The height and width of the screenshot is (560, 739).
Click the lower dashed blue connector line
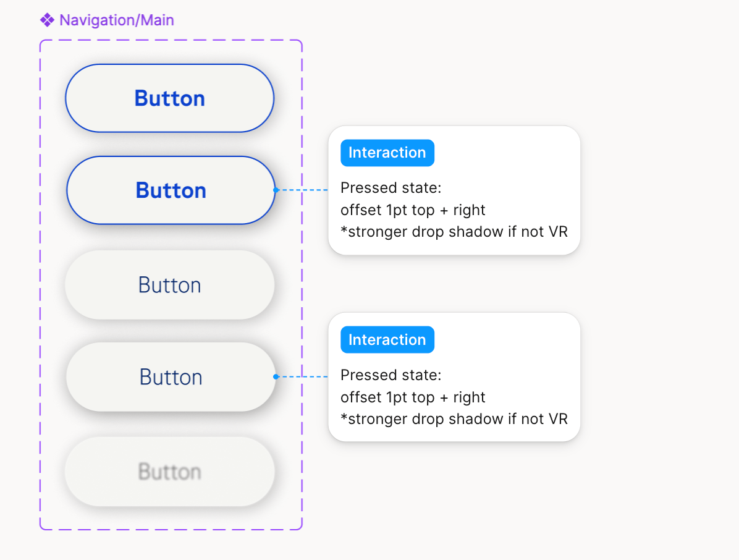(303, 376)
